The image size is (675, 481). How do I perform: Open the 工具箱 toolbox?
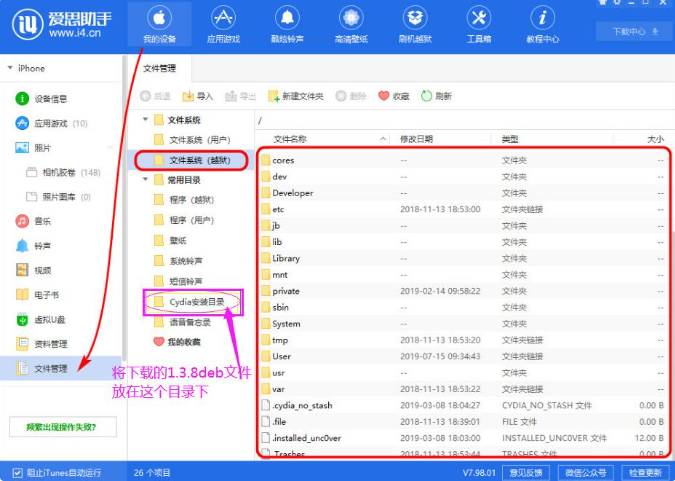pyautogui.click(x=479, y=24)
